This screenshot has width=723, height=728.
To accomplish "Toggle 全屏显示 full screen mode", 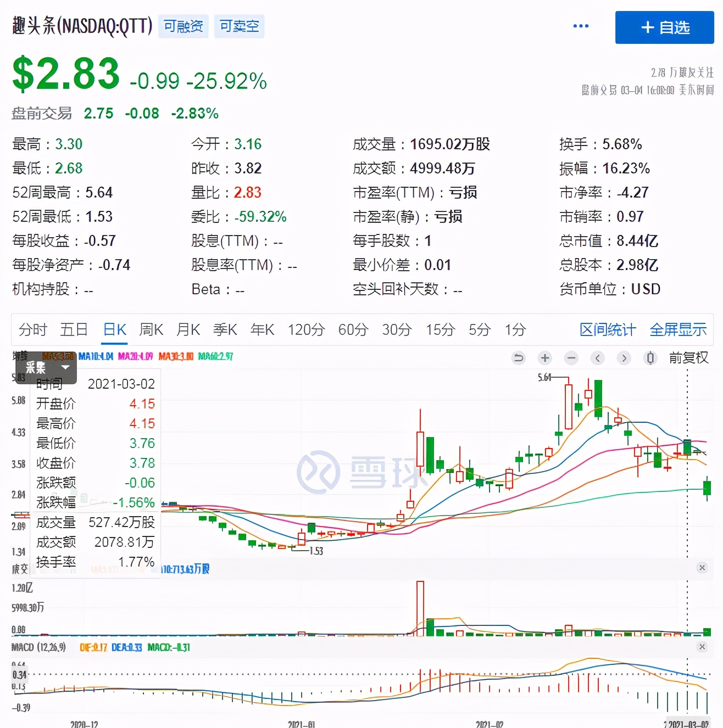I will click(x=678, y=329).
